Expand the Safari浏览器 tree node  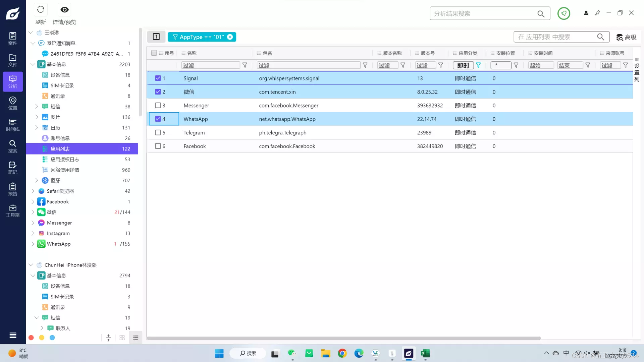(33, 191)
